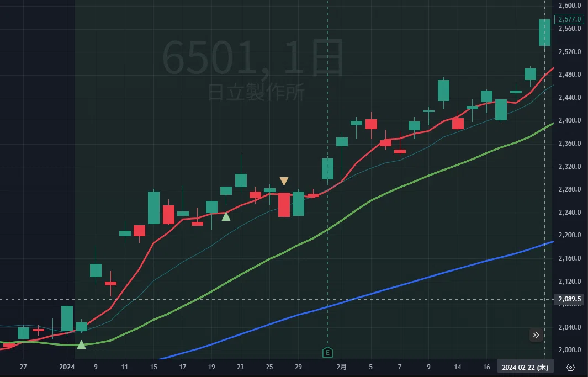
Task: Click the 2,320.0 price axis label
Action: 570,166
